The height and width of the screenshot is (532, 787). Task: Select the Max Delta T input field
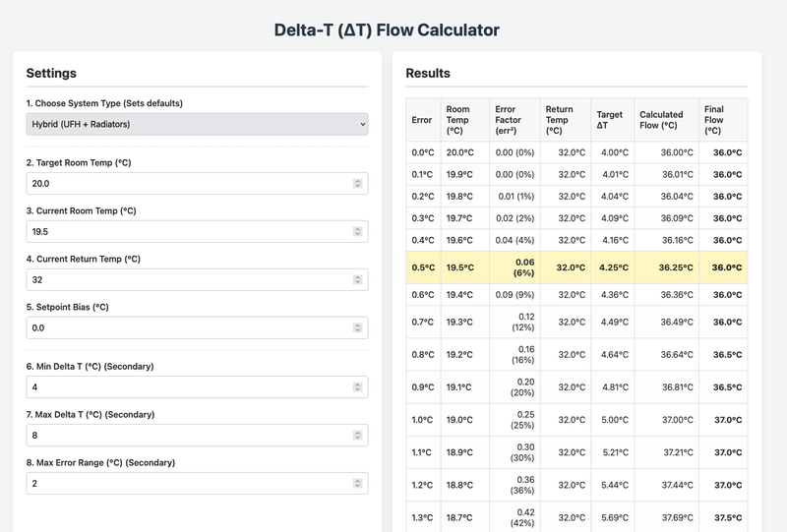point(187,435)
